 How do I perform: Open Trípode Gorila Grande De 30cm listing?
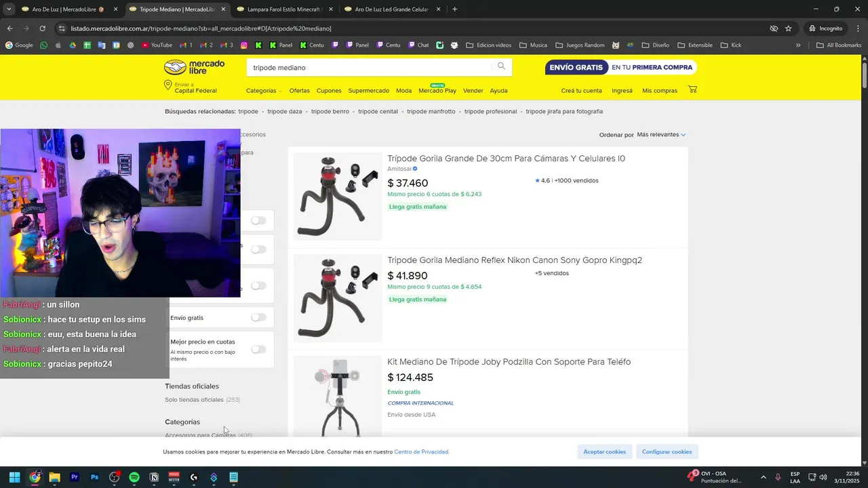507,158
